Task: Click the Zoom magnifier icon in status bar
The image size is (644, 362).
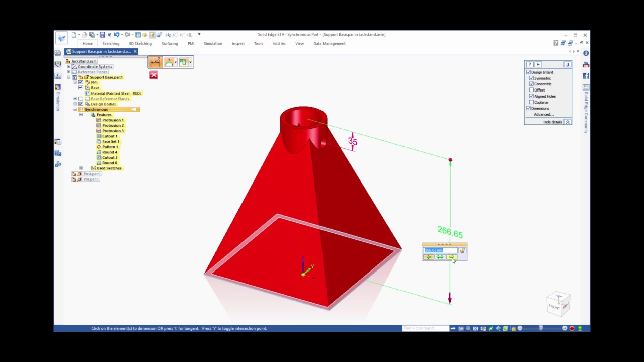Action: [468, 328]
